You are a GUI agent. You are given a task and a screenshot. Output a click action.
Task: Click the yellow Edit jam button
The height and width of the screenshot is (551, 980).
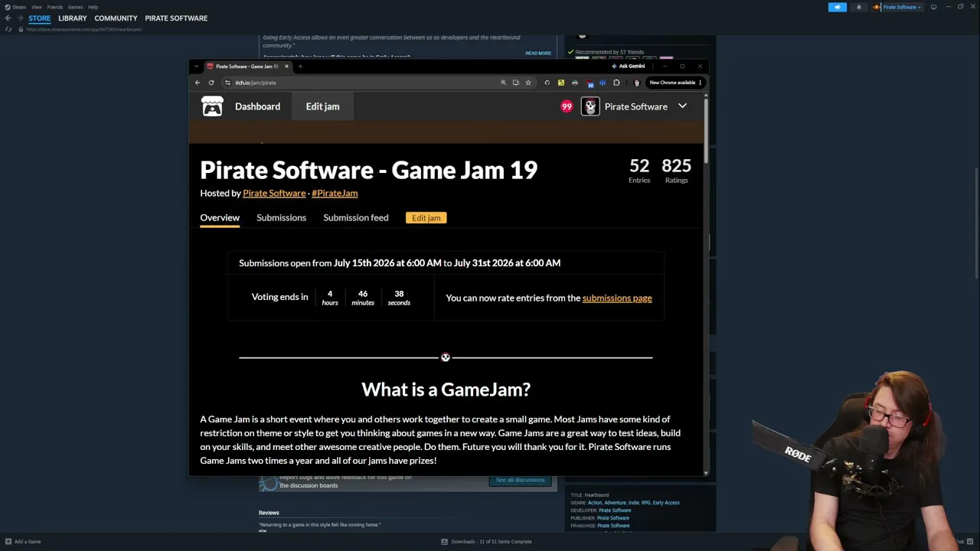(426, 218)
